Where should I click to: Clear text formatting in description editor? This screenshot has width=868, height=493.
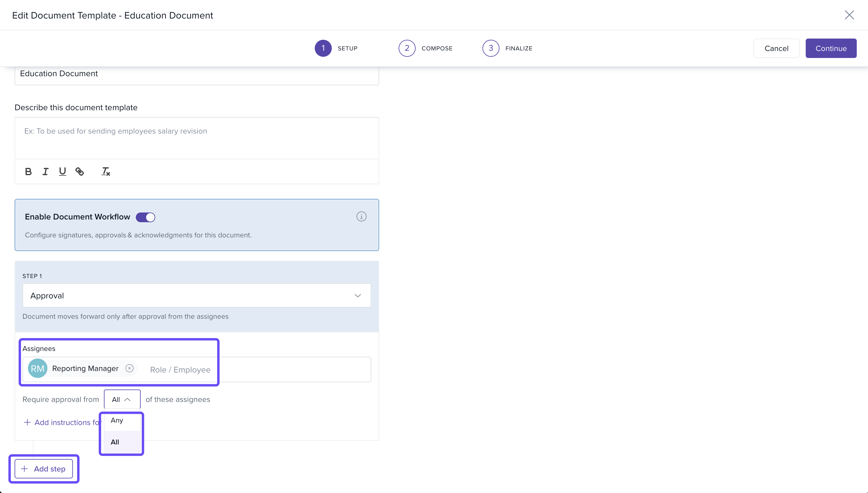106,172
